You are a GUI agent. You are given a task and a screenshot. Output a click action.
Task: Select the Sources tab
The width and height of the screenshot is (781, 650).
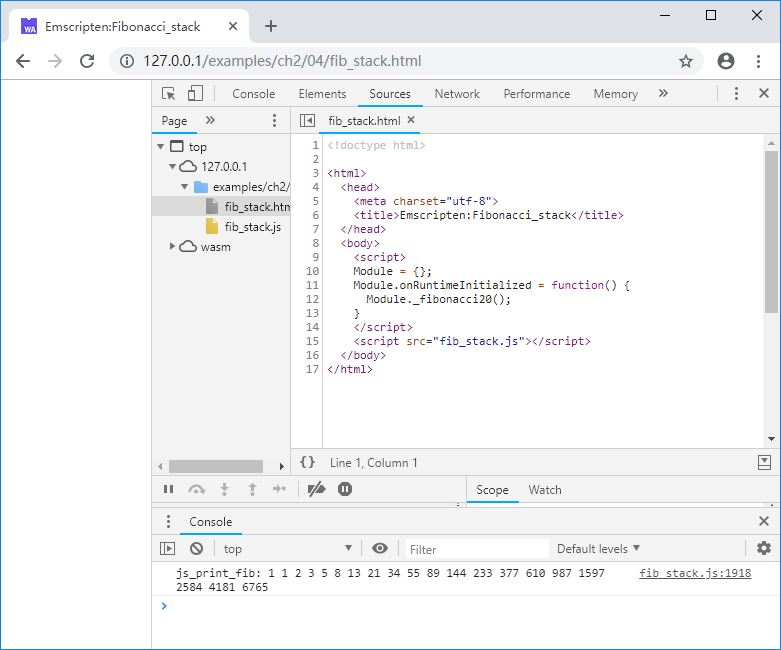390,94
